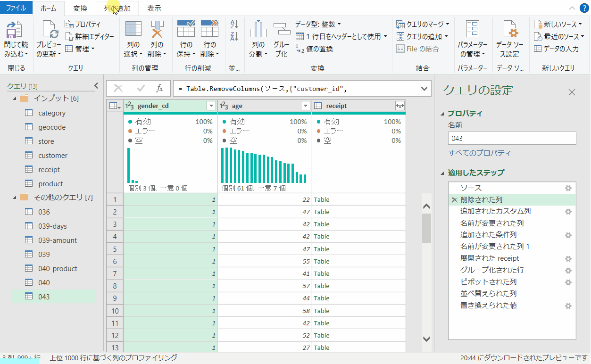Open the ファイル menu
The width and height of the screenshot is (591, 364).
[17, 8]
